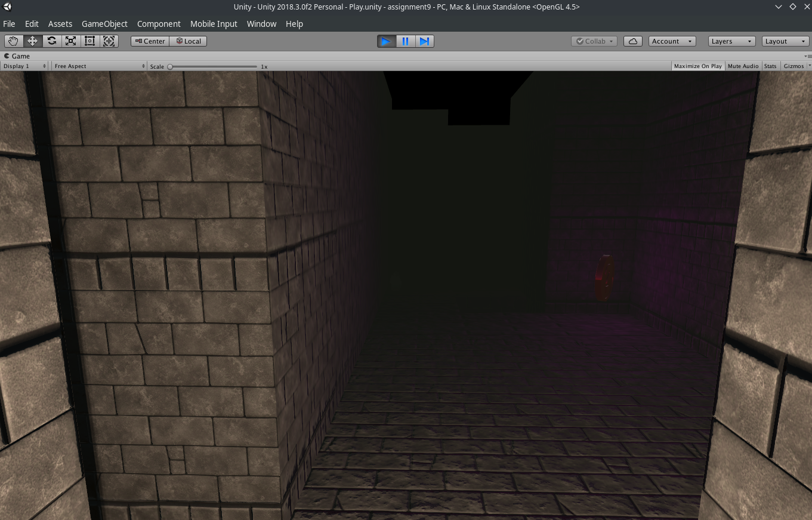The height and width of the screenshot is (520, 812).
Task: Open the Layers dropdown
Action: pos(732,41)
